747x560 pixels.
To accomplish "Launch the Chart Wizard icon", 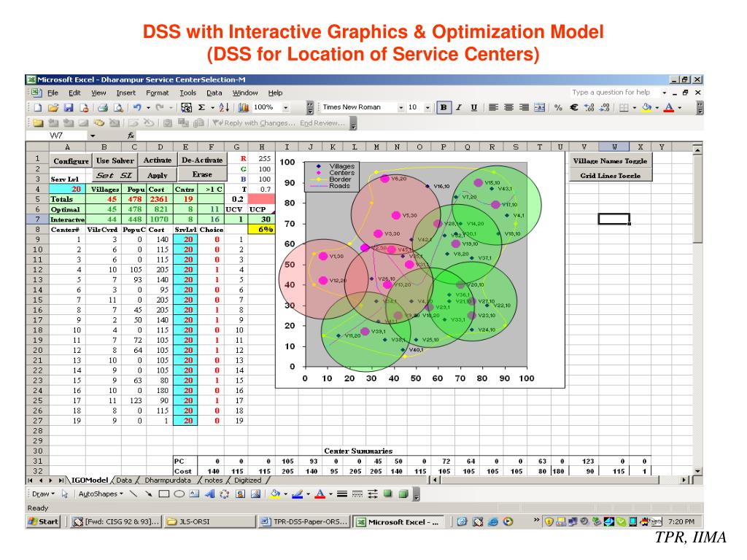I will (x=244, y=108).
